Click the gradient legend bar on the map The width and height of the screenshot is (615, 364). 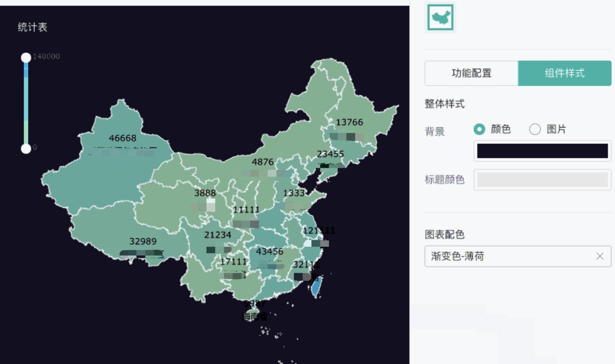(x=26, y=104)
